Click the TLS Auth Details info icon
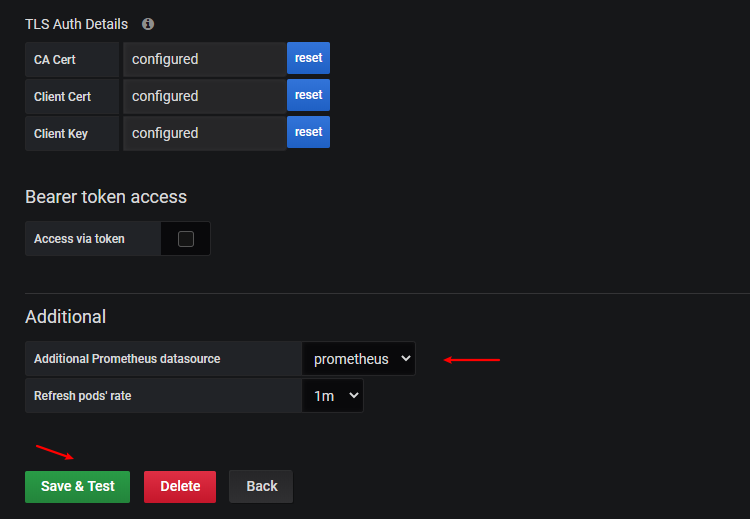This screenshot has height=519, width=750. pyautogui.click(x=148, y=24)
